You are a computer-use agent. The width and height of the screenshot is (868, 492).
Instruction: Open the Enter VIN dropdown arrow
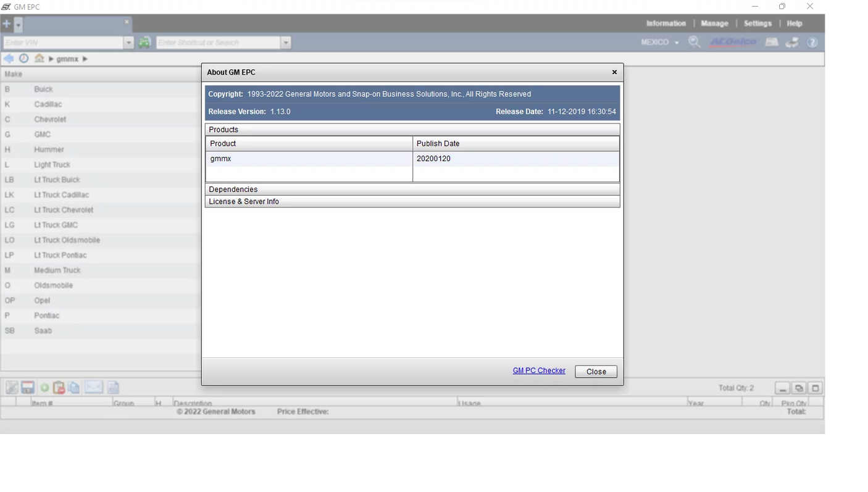pyautogui.click(x=129, y=43)
